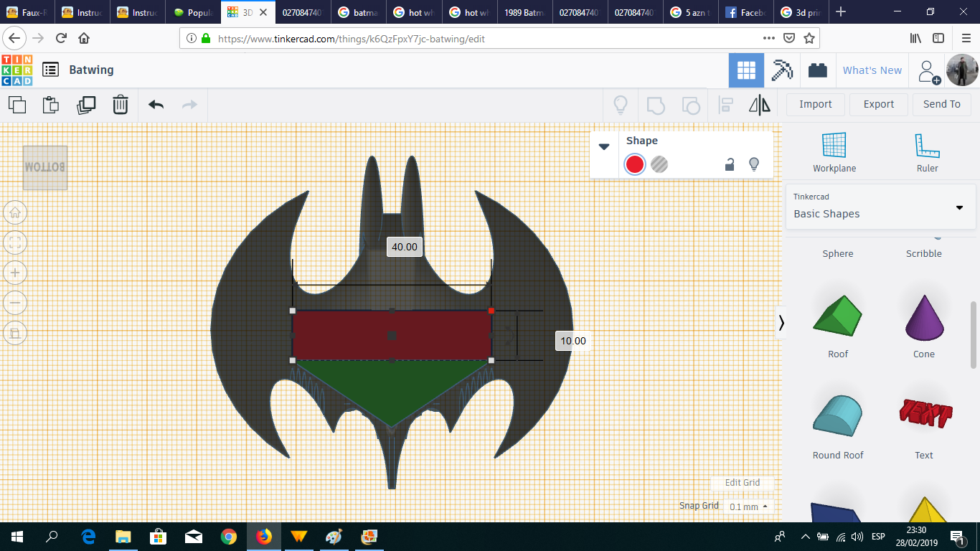Switch to the Facebook tab
Image resolution: width=980 pixels, height=551 pixels.
click(x=747, y=12)
